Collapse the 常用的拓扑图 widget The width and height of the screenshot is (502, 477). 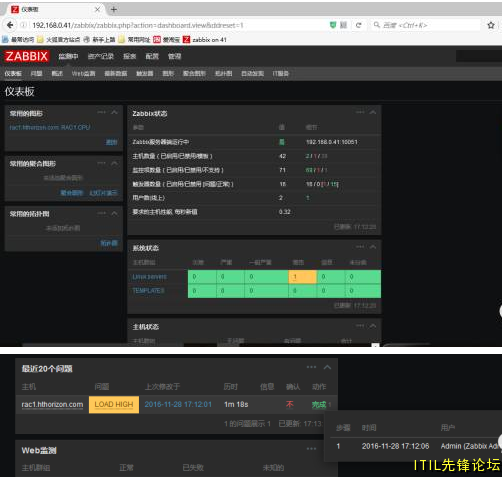click(114, 213)
